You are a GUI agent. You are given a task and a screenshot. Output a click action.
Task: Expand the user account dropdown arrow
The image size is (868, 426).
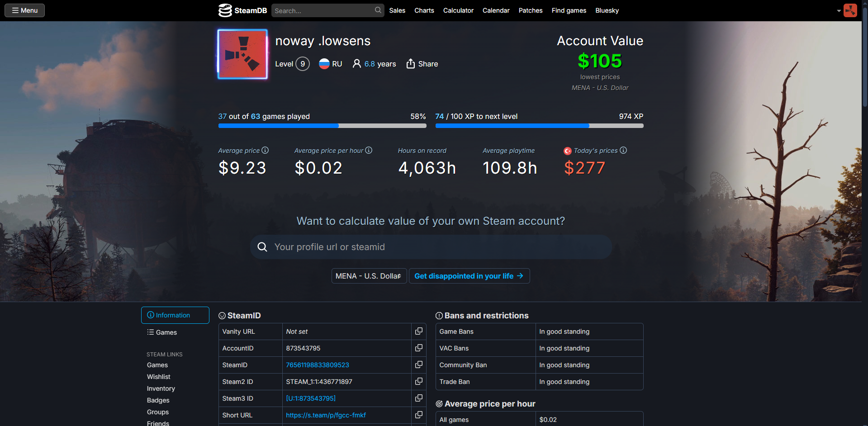point(839,10)
